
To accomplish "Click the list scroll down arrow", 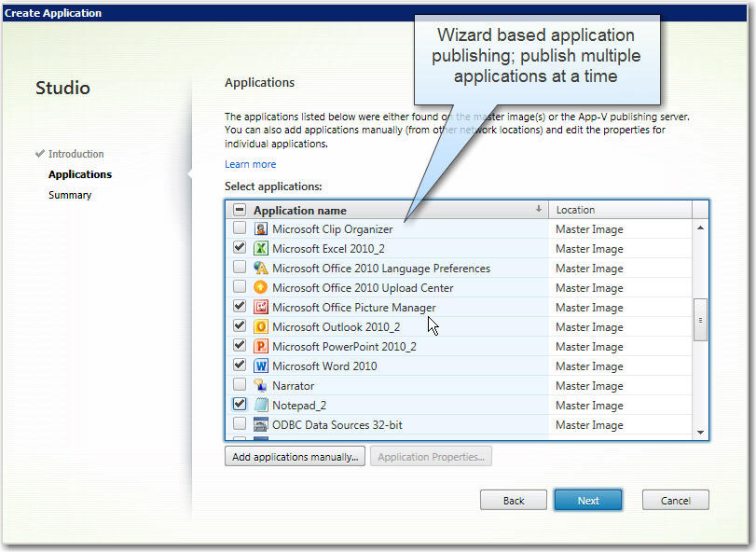I will pos(701,433).
